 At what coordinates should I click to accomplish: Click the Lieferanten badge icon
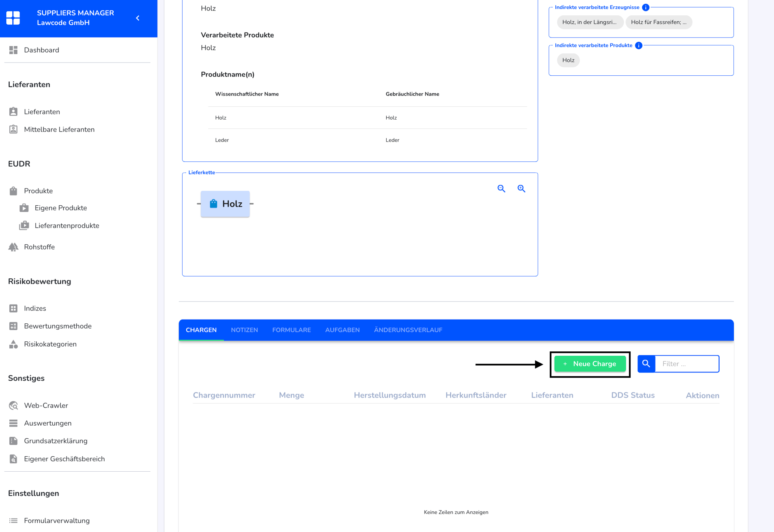[13, 112]
